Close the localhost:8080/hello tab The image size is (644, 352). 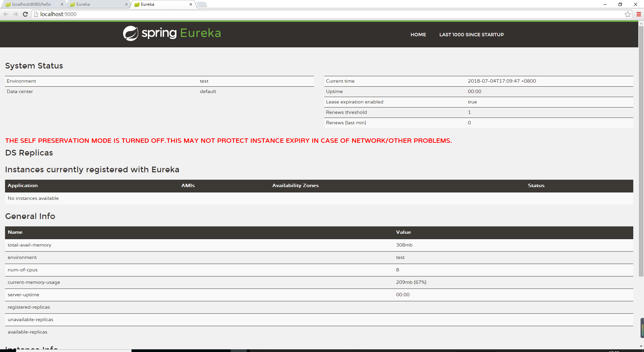(62, 4)
